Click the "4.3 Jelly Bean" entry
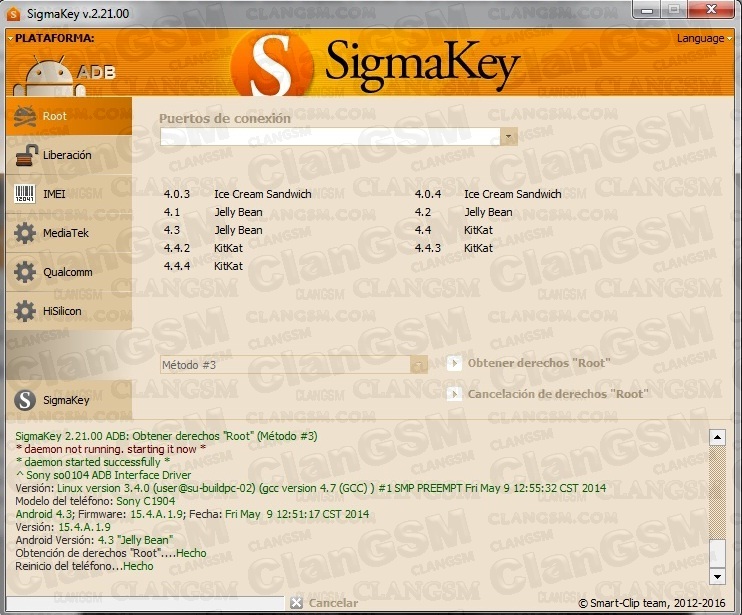The height and width of the screenshot is (615, 742). (213, 230)
